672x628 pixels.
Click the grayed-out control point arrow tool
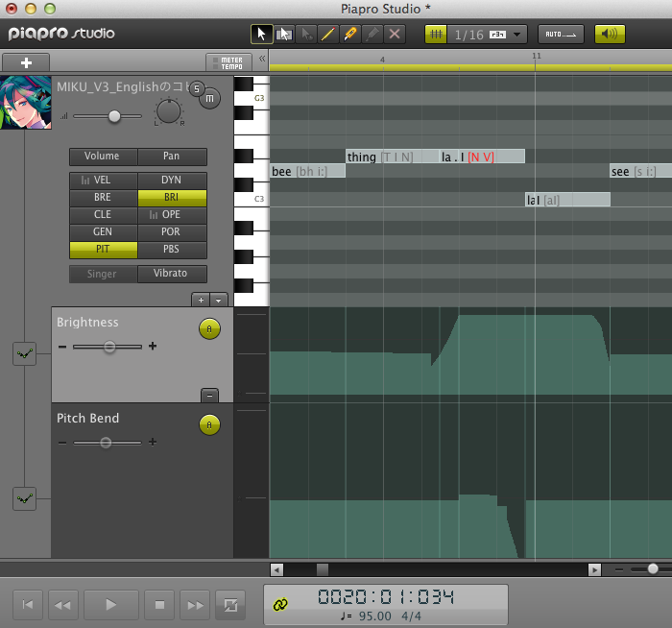tap(306, 35)
